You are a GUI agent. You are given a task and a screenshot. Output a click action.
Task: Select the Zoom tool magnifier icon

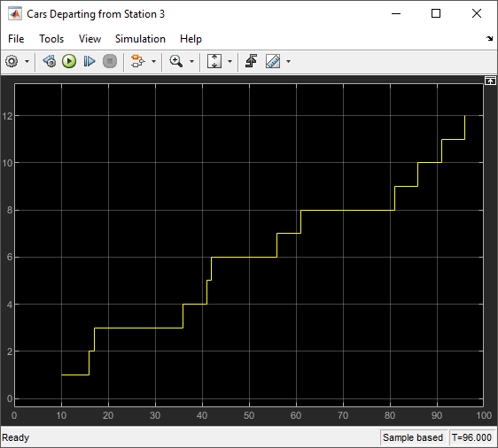click(176, 61)
